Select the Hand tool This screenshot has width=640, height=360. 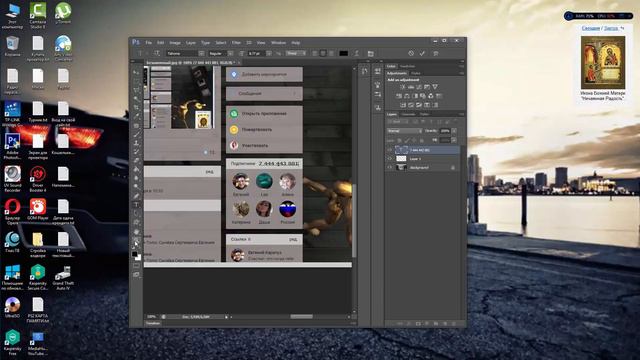136,231
